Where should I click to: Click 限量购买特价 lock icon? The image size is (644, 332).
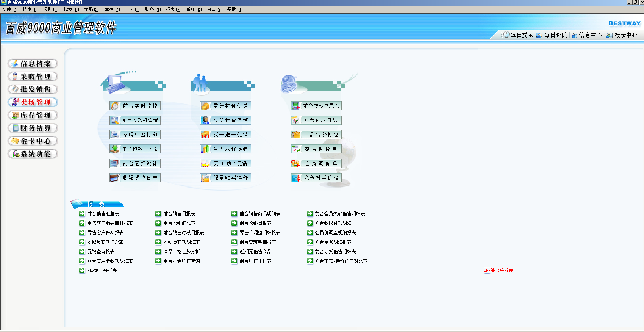(x=205, y=178)
